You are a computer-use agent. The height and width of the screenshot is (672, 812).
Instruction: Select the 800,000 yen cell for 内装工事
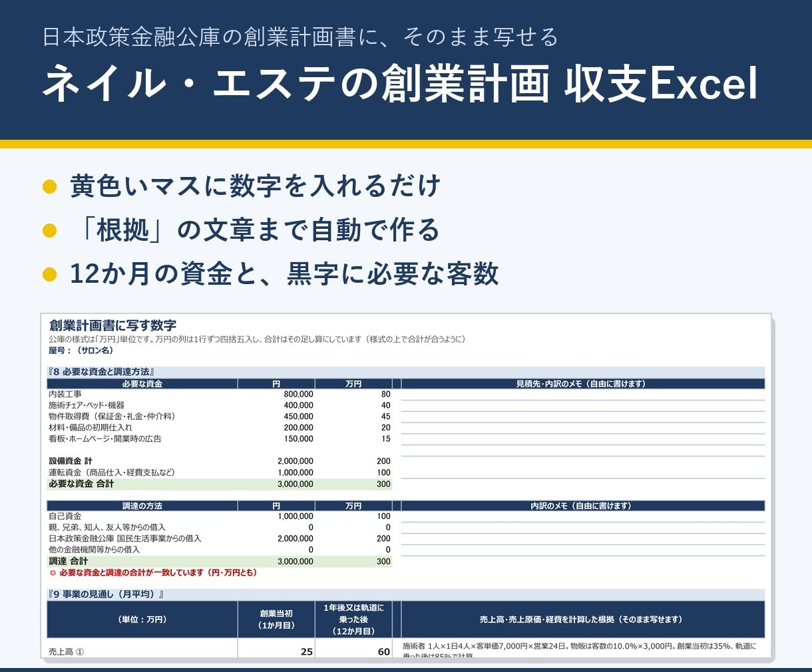click(298, 395)
